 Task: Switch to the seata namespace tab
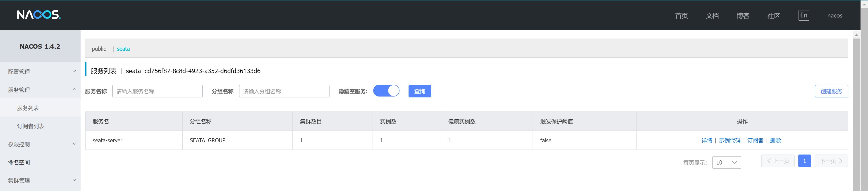point(123,49)
